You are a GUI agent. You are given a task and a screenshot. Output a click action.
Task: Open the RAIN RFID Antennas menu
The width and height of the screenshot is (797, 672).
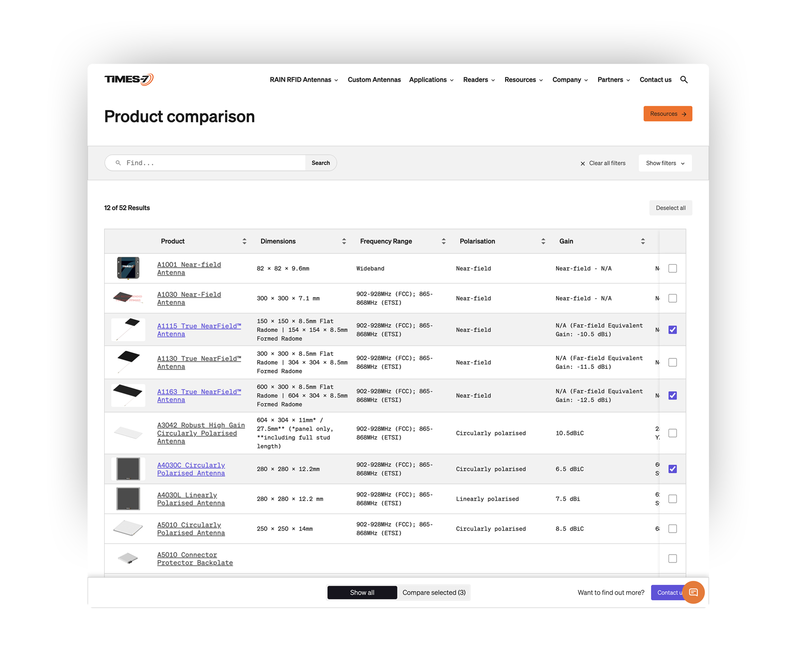click(301, 80)
